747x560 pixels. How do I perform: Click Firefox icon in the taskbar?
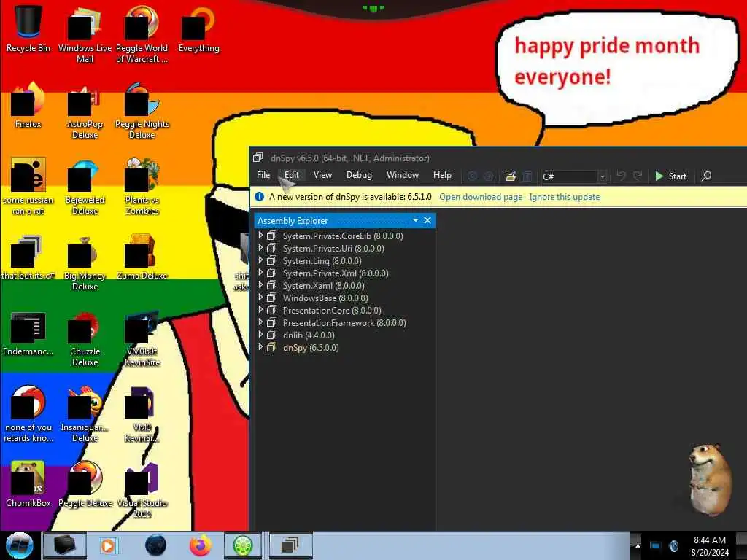201,545
